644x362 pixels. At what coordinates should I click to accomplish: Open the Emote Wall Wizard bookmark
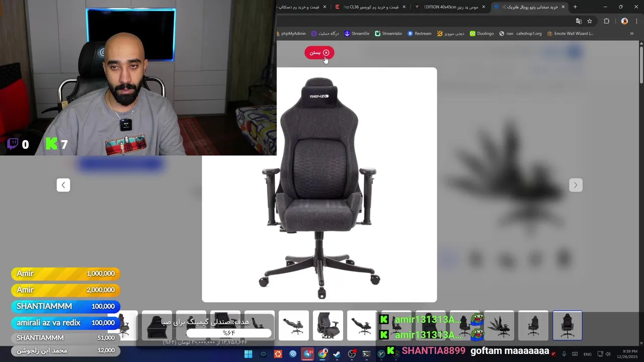pos(570,34)
